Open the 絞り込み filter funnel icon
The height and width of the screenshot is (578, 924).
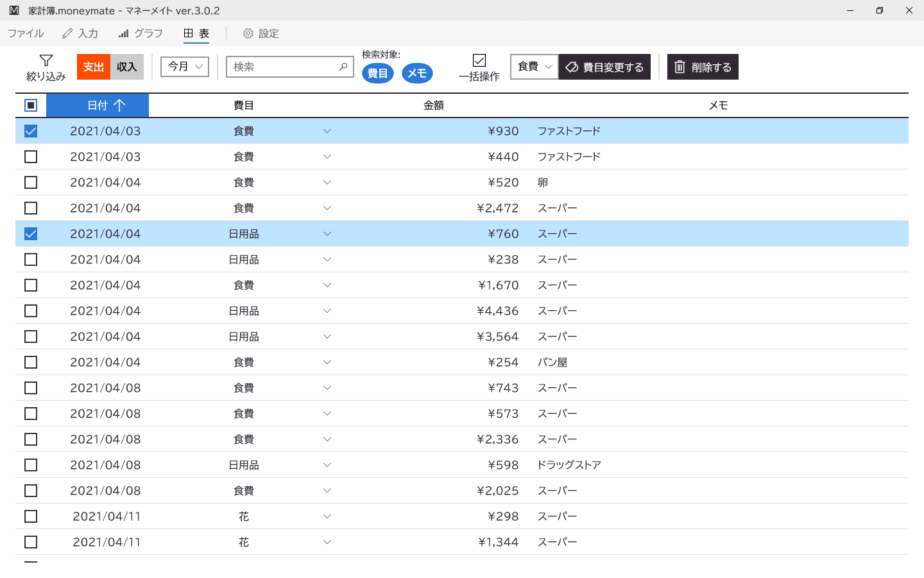tap(46, 60)
